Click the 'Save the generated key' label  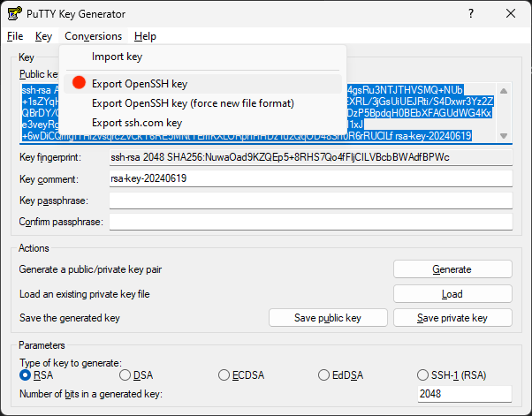[70, 318]
